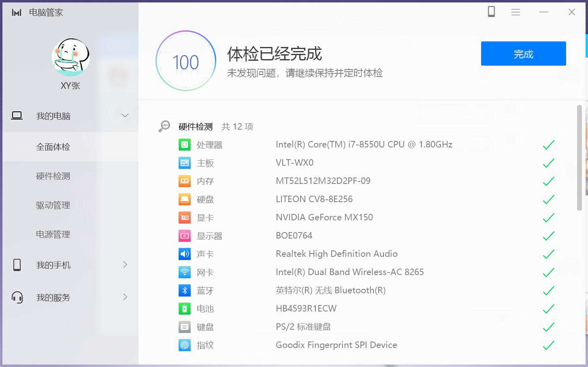588x367 pixels.
Task: Click the 主板 motherboard icon
Action: coord(184,162)
